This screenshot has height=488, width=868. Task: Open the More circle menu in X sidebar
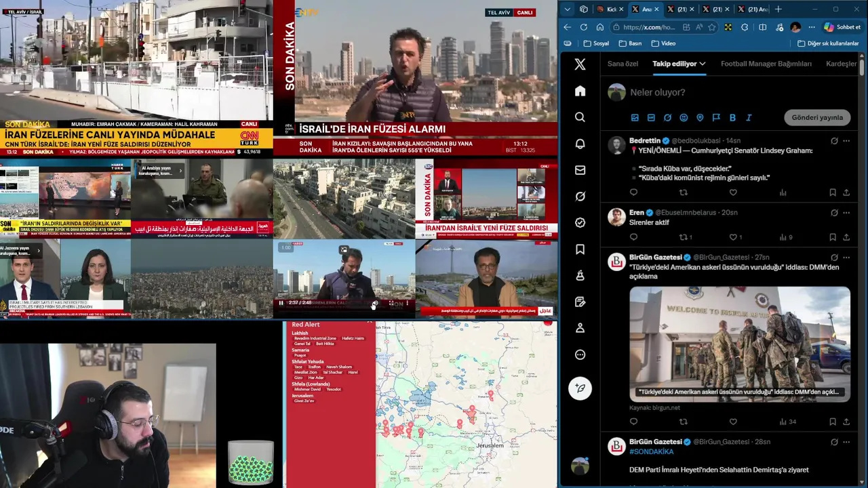580,354
